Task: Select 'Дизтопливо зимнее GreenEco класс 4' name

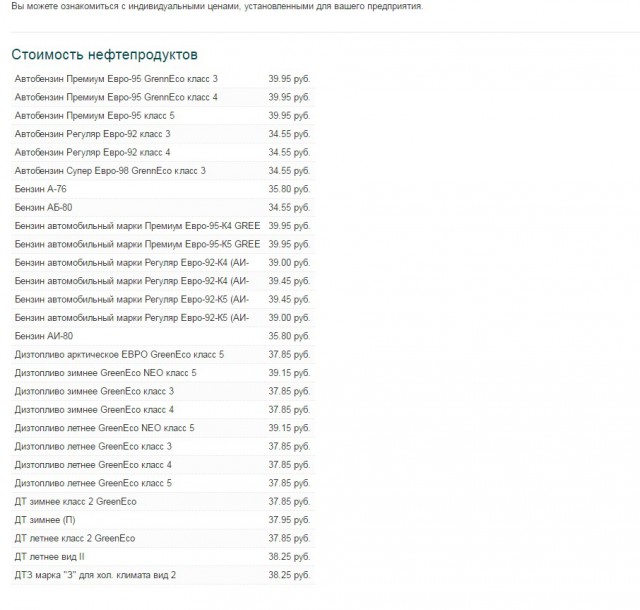Action: coord(94,410)
